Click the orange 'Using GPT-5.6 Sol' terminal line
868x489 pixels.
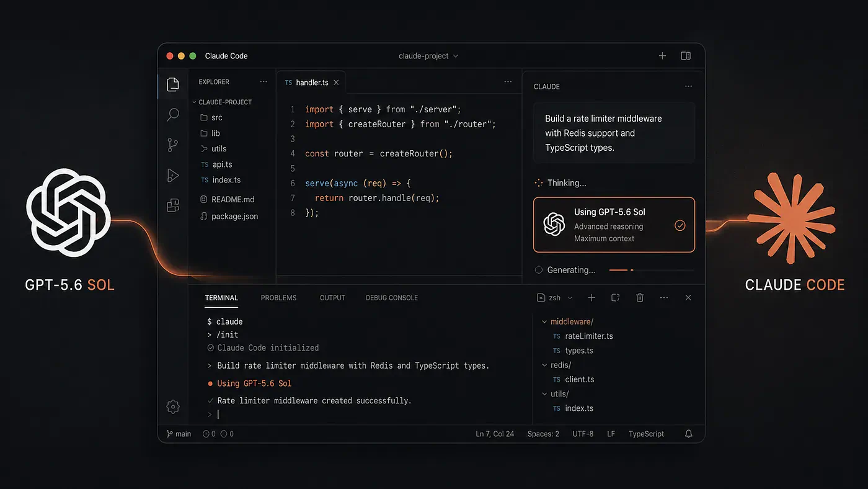click(249, 384)
